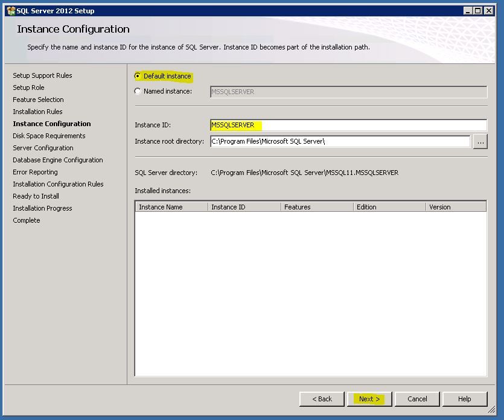This screenshot has height=420, width=504.
Task: Sort by Edition column header
Action: [x=389, y=207]
